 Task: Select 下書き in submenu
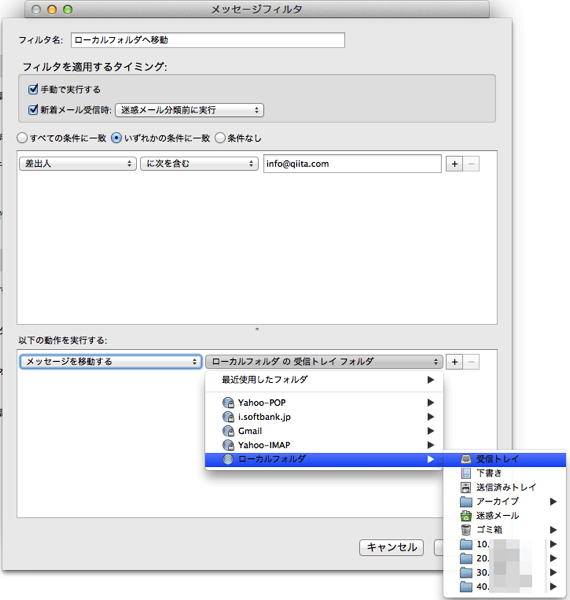tap(505, 473)
